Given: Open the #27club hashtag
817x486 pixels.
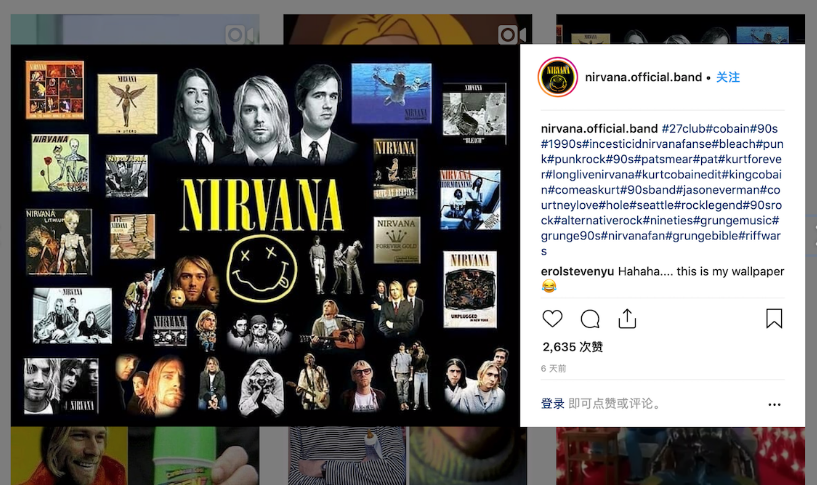Looking at the screenshot, I should click(684, 129).
